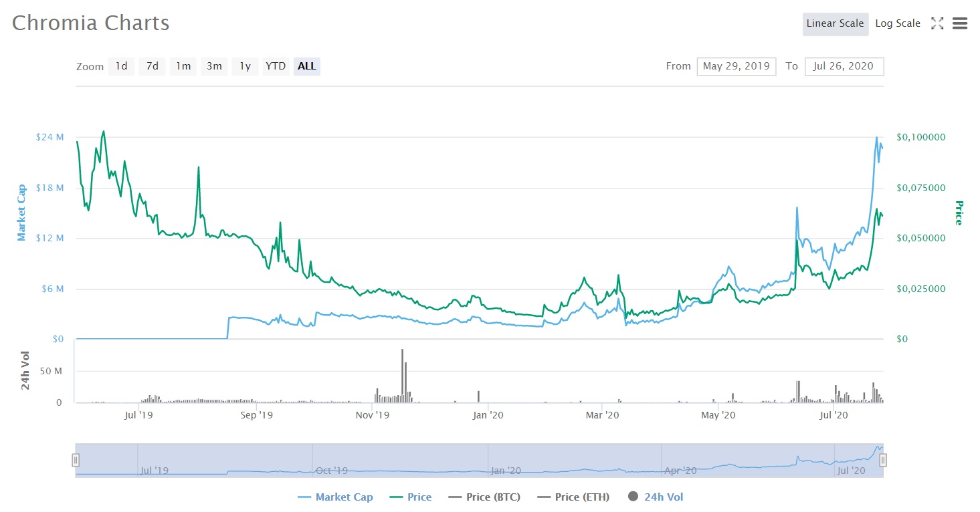This screenshot has width=980, height=512.
Task: Toggle Market Cap series in legend
Action: [x=335, y=497]
